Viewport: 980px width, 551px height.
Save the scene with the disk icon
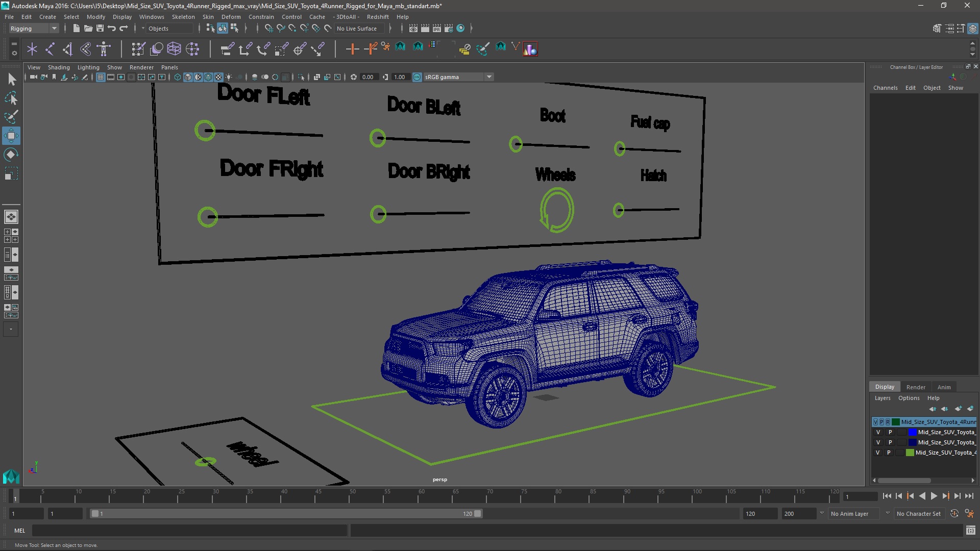(x=100, y=29)
